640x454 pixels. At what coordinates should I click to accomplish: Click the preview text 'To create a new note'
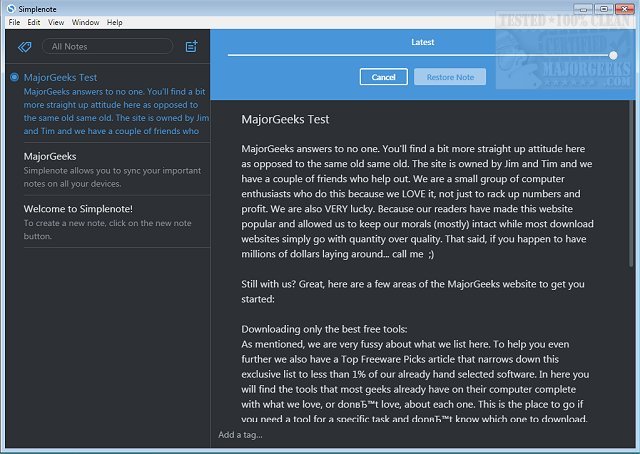(107, 229)
